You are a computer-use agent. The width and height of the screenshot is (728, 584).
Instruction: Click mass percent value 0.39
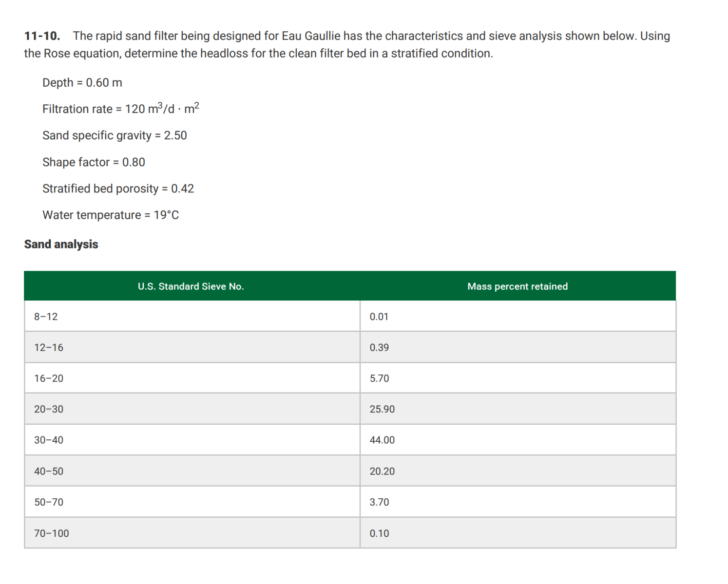coord(379,347)
